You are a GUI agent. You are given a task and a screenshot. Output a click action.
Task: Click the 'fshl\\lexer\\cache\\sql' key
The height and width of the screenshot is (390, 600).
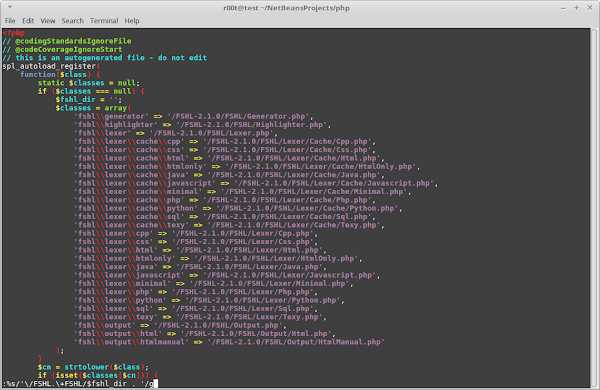[x=129, y=217]
